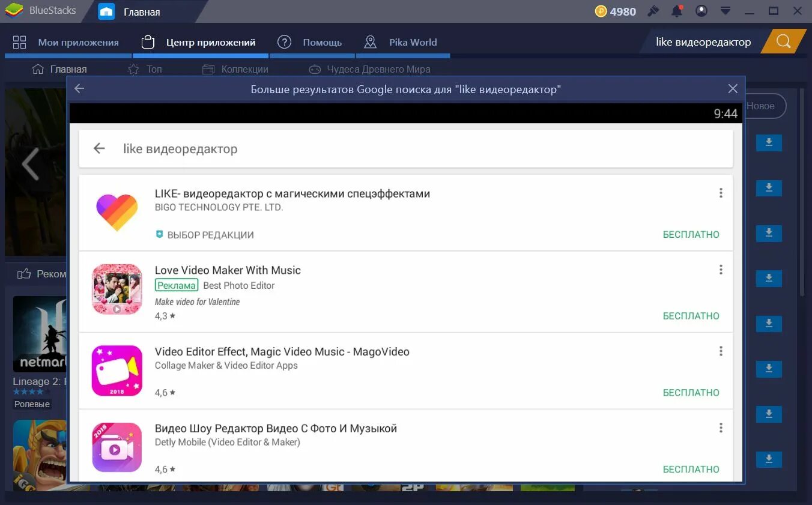812x505 pixels.
Task: Click the Ролевые genre tag
Action: click(32, 404)
